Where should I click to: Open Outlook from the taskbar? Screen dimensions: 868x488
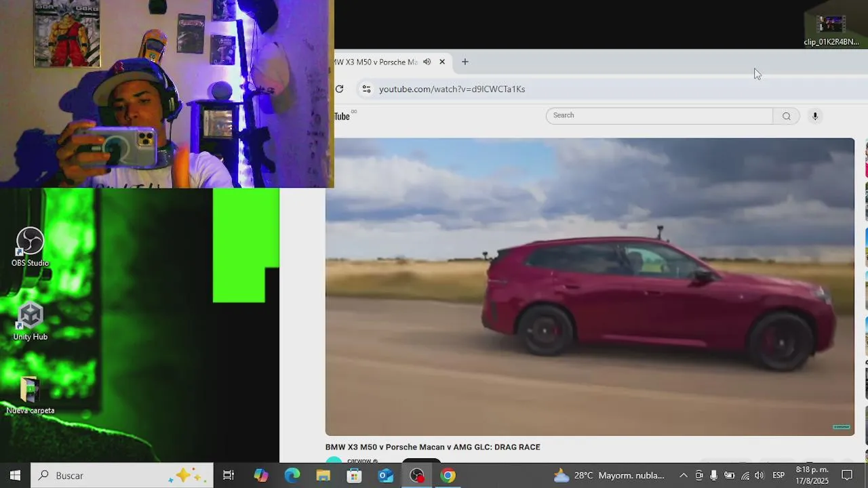[386, 476]
